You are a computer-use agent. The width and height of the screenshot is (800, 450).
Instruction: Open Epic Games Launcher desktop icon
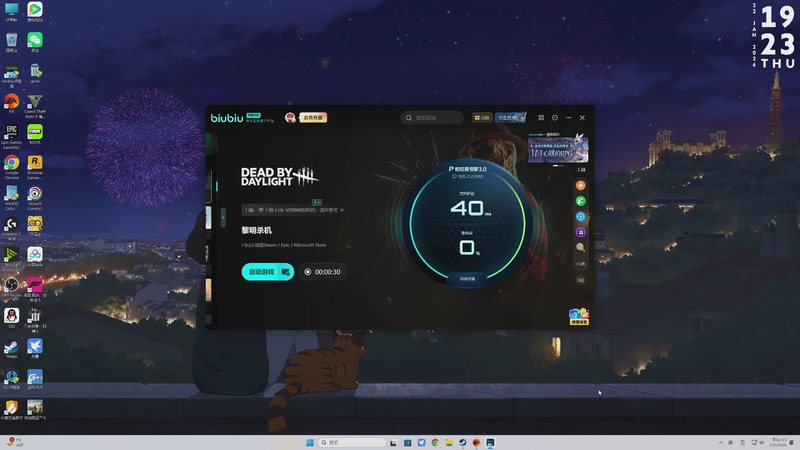11,136
